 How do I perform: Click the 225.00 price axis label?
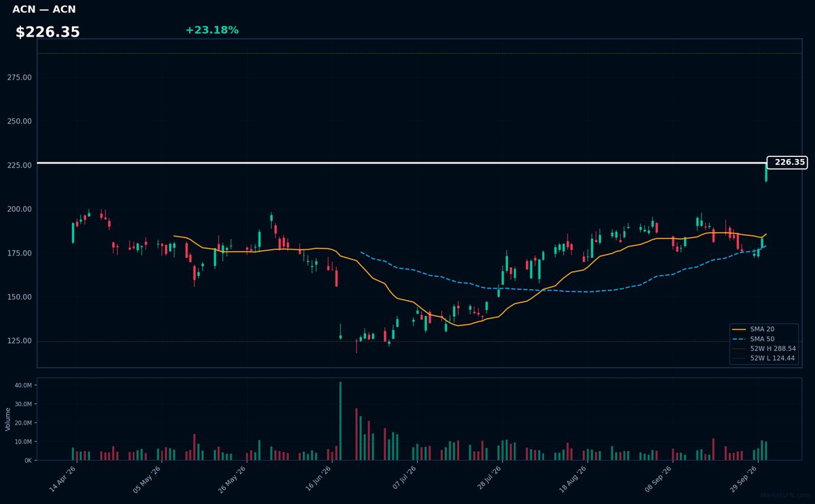click(x=20, y=166)
